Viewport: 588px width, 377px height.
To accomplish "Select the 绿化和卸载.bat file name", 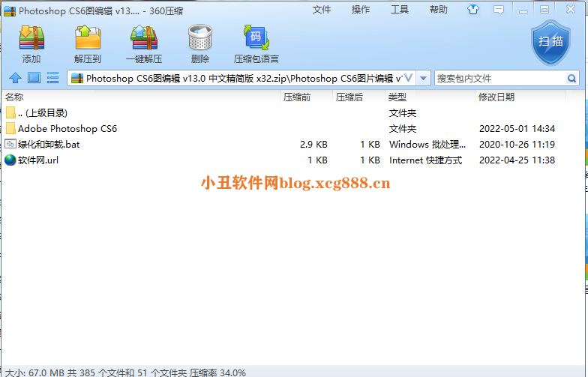I will 49,144.
